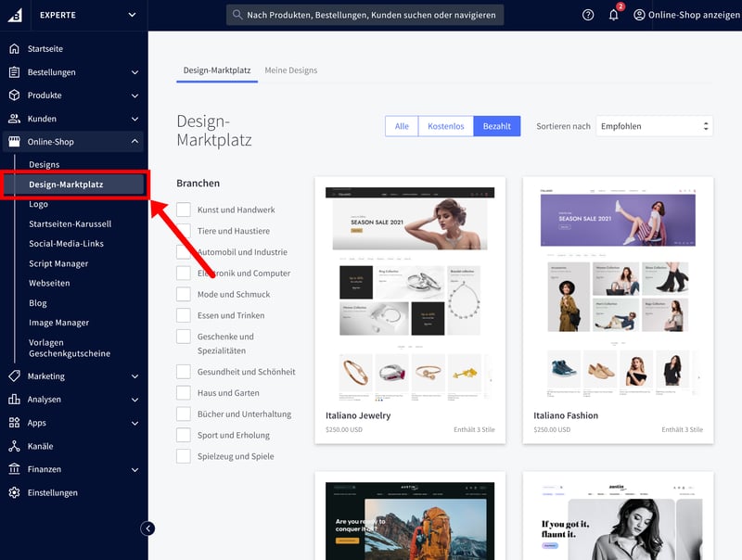Filter designs by Kostenlos
The width and height of the screenshot is (742, 560).
click(445, 126)
